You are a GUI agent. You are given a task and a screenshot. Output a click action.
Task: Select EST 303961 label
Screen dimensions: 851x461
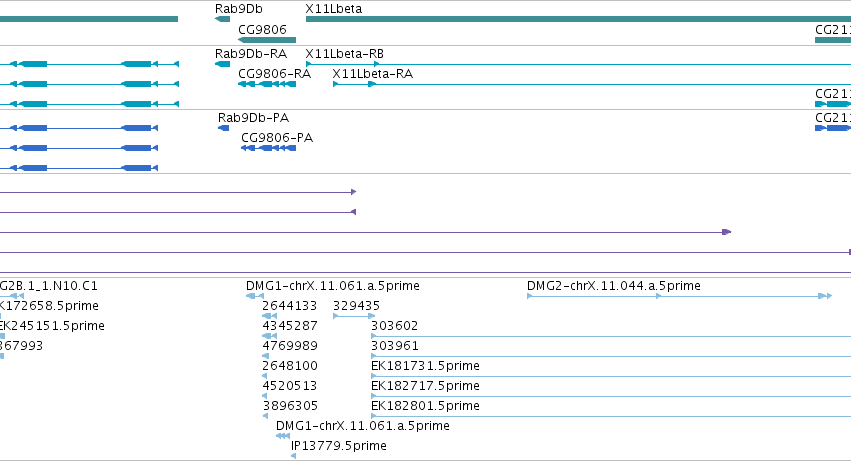point(395,346)
